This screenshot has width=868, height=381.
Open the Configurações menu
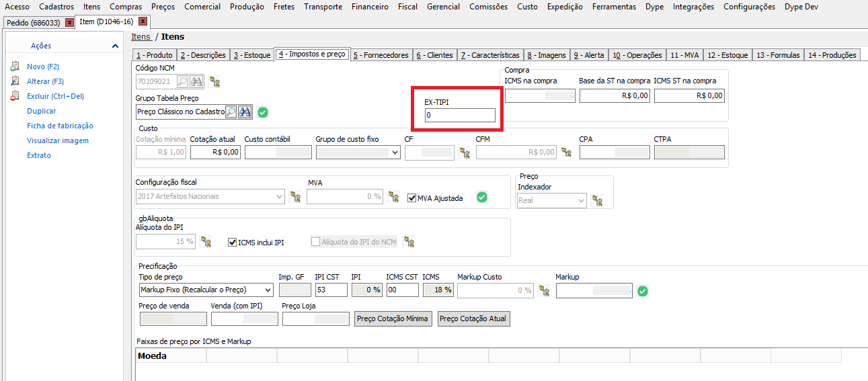pyautogui.click(x=749, y=7)
